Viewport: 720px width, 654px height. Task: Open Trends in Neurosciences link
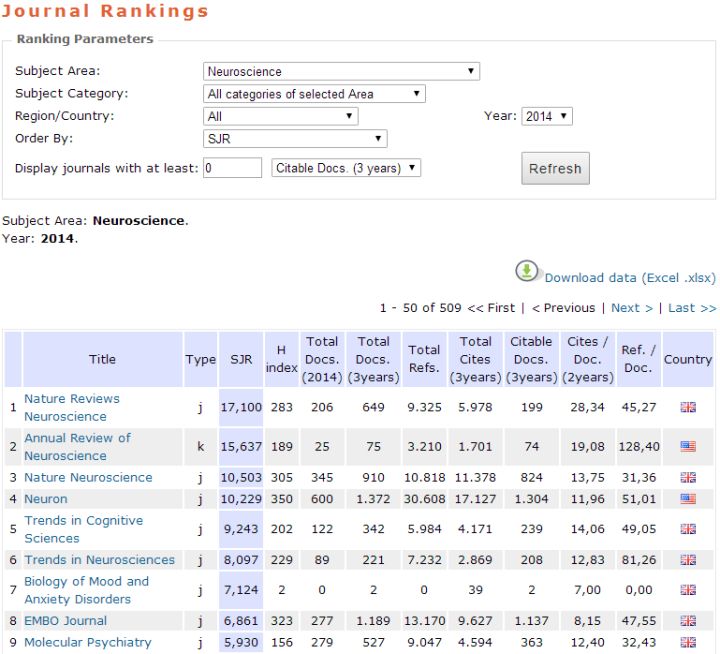pyautogui.click(x=99, y=560)
